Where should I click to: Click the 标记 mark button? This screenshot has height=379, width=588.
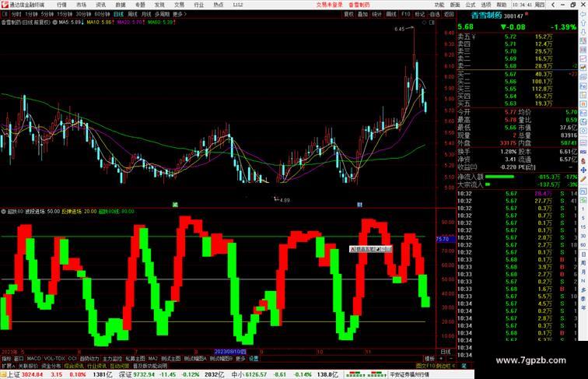pos(420,14)
